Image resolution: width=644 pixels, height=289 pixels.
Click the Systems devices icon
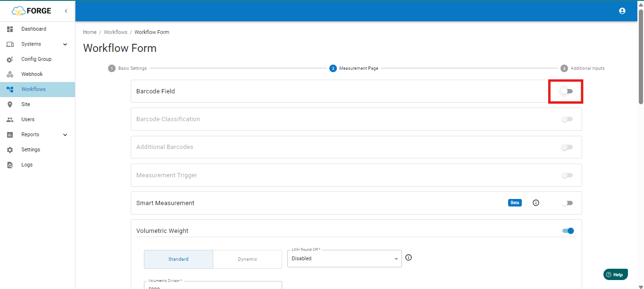(x=10, y=44)
